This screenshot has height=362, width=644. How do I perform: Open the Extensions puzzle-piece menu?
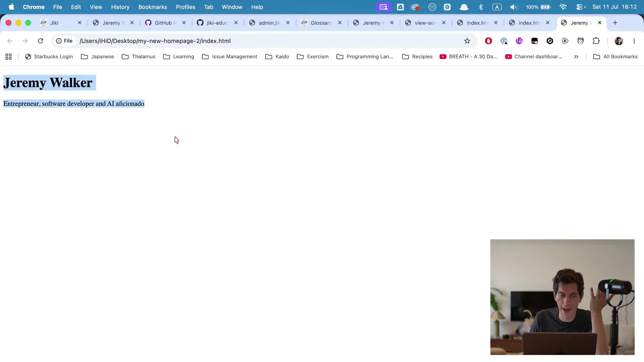coord(596,41)
